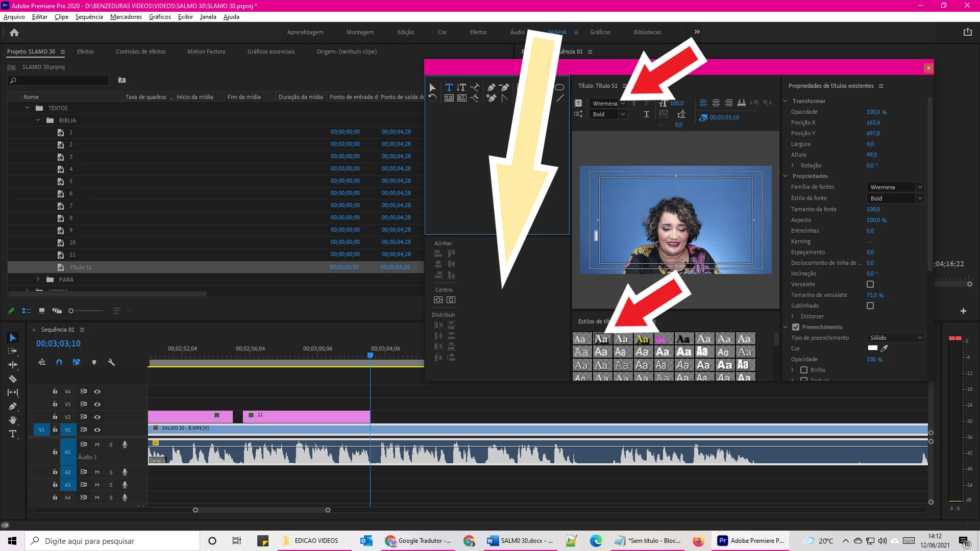Enable the Versalete checkbox
The width and height of the screenshot is (980, 551).
pyautogui.click(x=870, y=284)
